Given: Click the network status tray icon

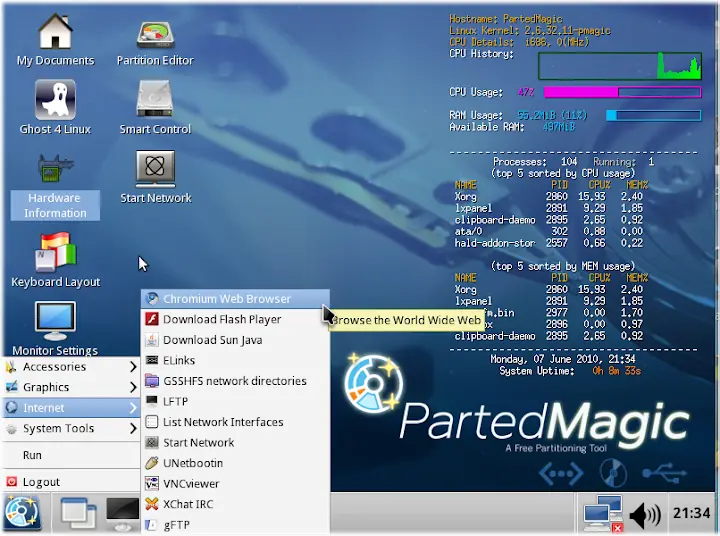Looking at the screenshot, I should click(x=603, y=513).
